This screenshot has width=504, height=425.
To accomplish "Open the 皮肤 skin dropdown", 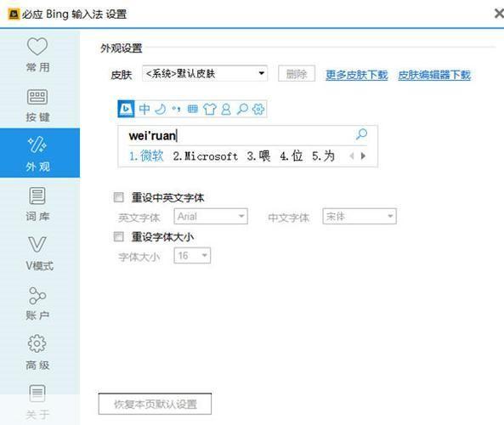I will click(x=205, y=73).
